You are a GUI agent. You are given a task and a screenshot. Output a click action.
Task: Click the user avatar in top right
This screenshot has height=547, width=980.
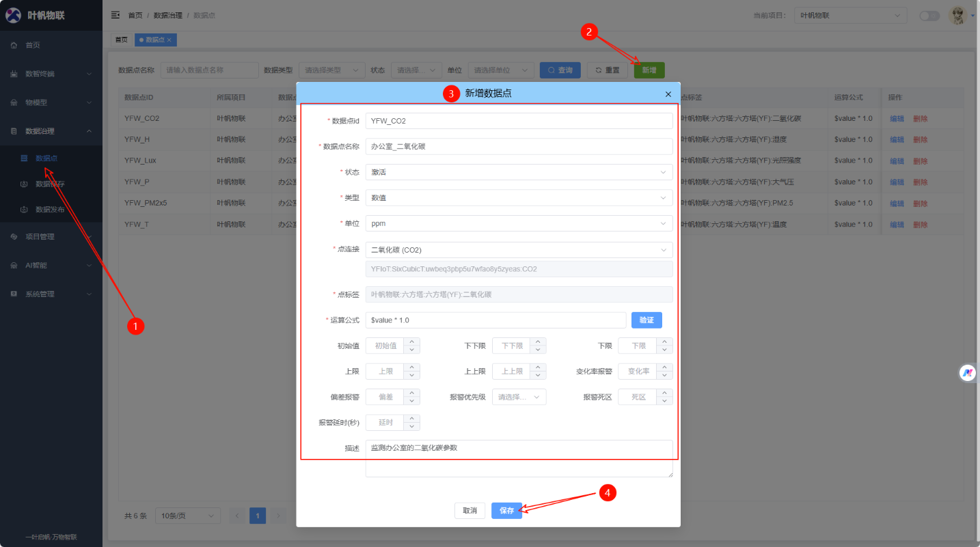[x=958, y=15]
